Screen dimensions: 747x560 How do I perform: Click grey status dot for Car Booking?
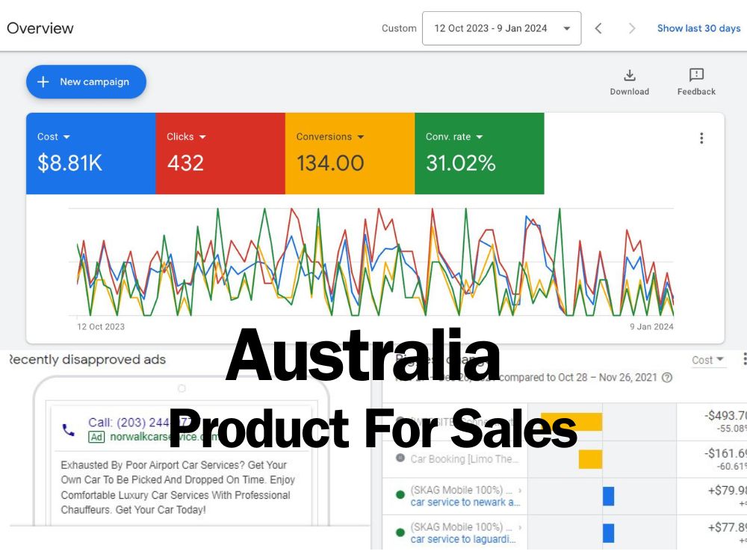[400, 458]
